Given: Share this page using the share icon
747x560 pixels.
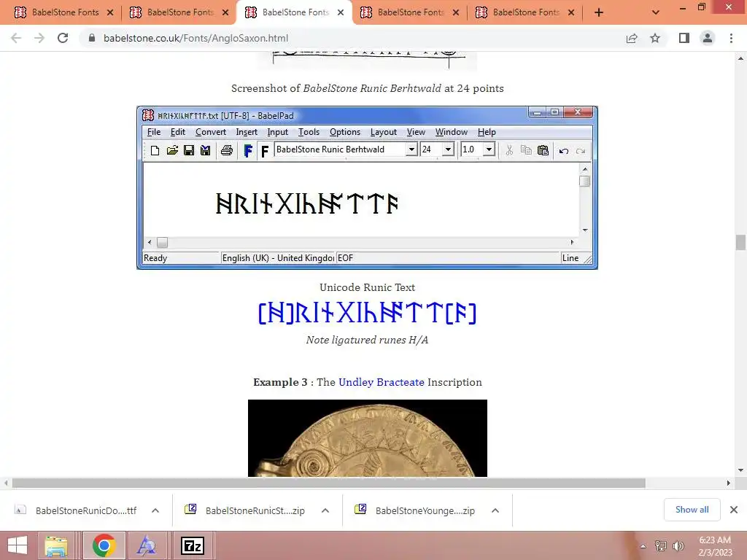Looking at the screenshot, I should (632, 38).
